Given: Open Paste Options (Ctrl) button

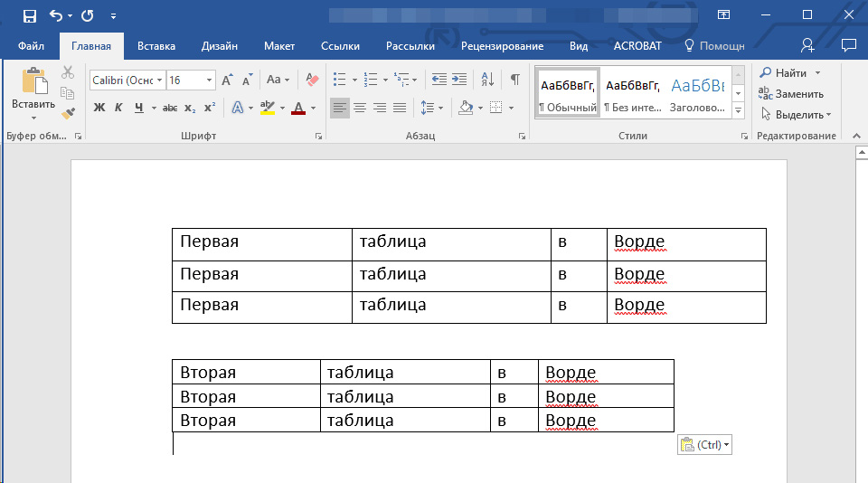Looking at the screenshot, I should 704,445.
